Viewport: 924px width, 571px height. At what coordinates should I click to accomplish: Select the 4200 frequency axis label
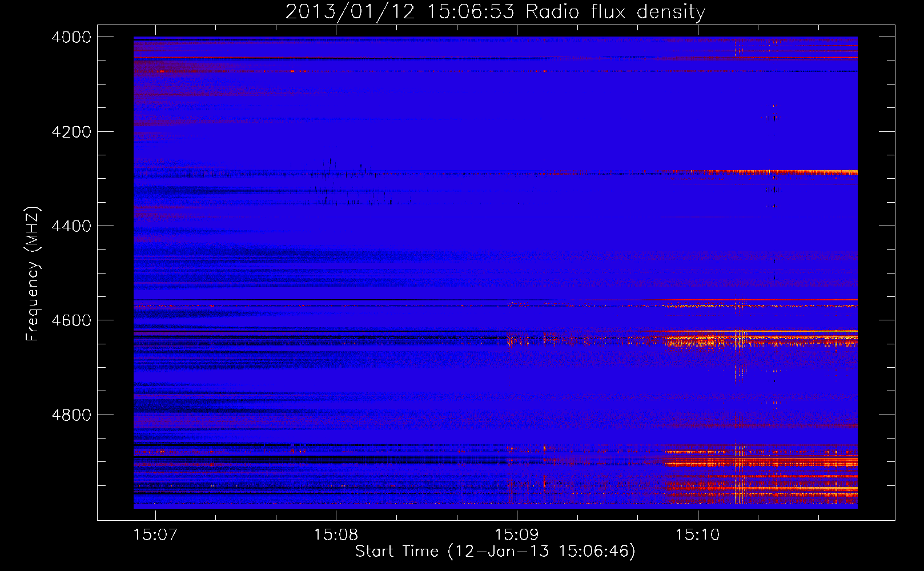pos(71,132)
